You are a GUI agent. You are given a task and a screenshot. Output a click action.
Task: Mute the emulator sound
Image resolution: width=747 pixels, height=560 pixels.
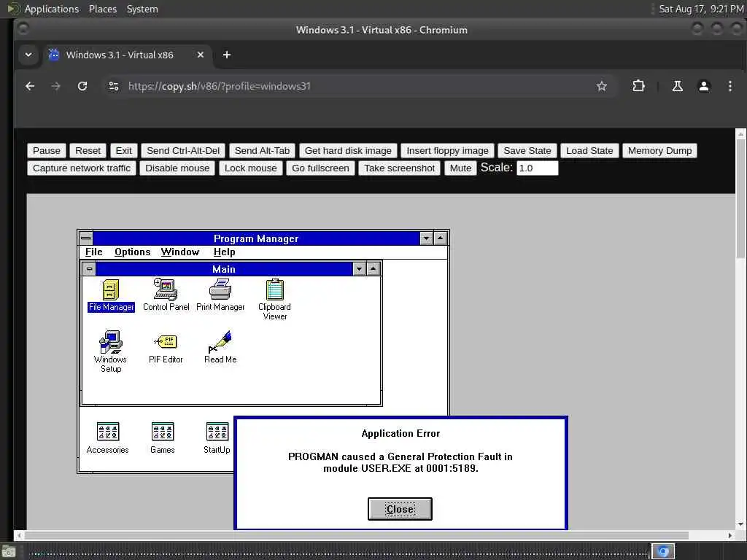(x=460, y=168)
